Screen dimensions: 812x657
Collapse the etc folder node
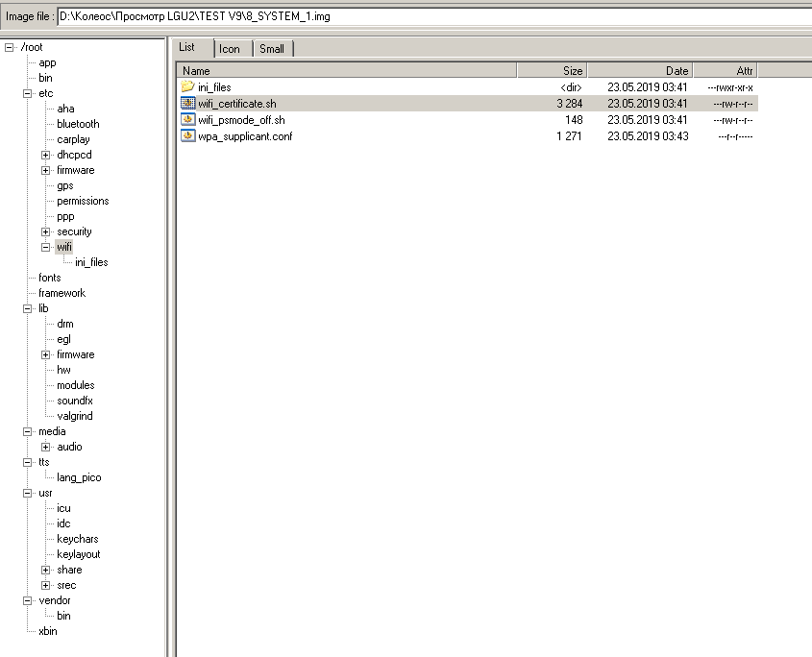coord(28,94)
